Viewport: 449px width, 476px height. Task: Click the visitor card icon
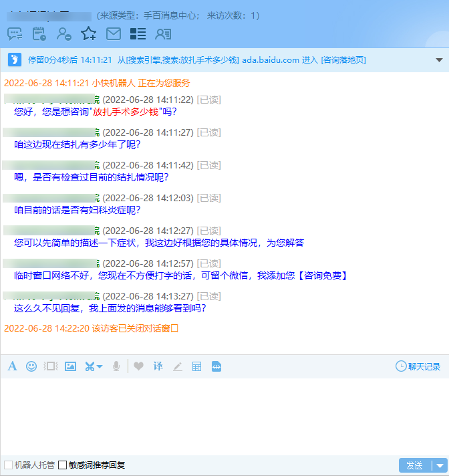(x=163, y=33)
